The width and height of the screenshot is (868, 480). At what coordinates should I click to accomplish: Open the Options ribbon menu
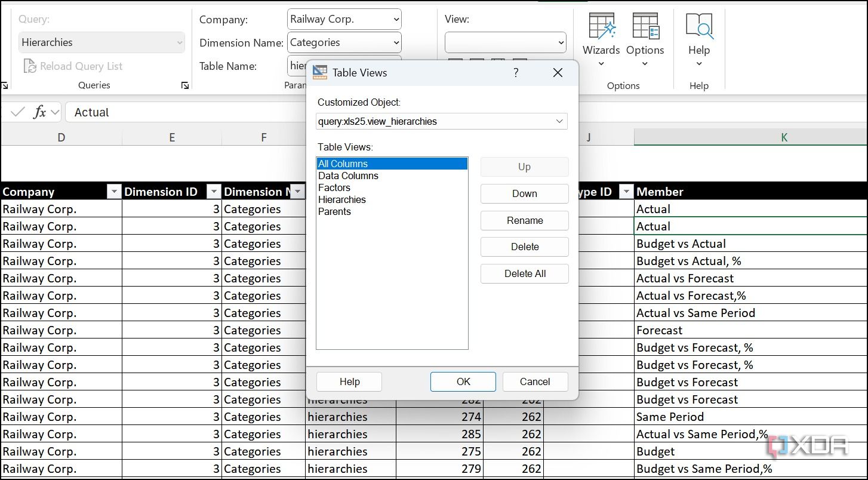tap(645, 41)
